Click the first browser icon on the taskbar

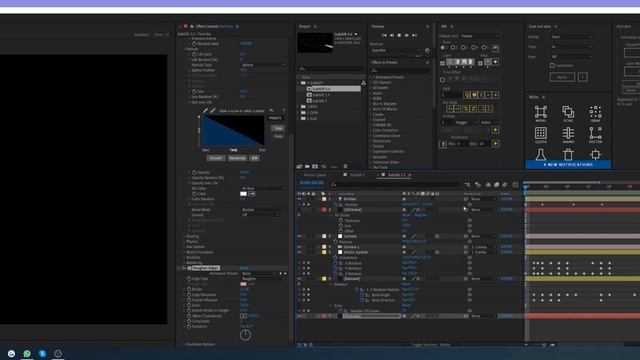11,353
